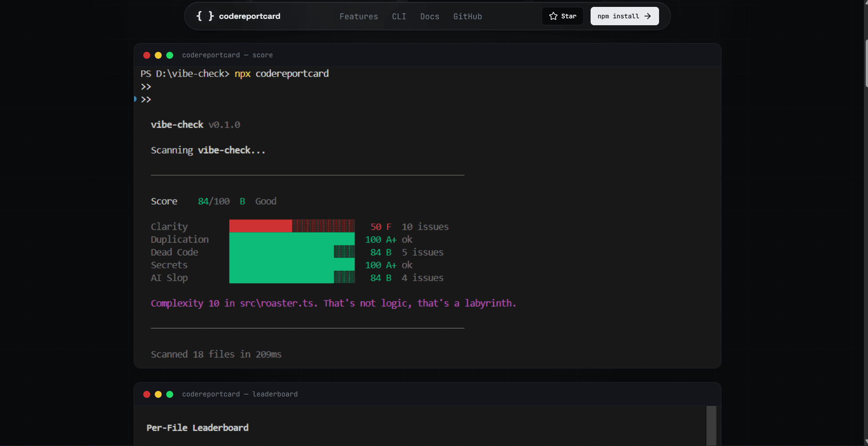Click the green dot on the leaderboard terminal
This screenshot has width=868, height=446.
tap(169, 394)
